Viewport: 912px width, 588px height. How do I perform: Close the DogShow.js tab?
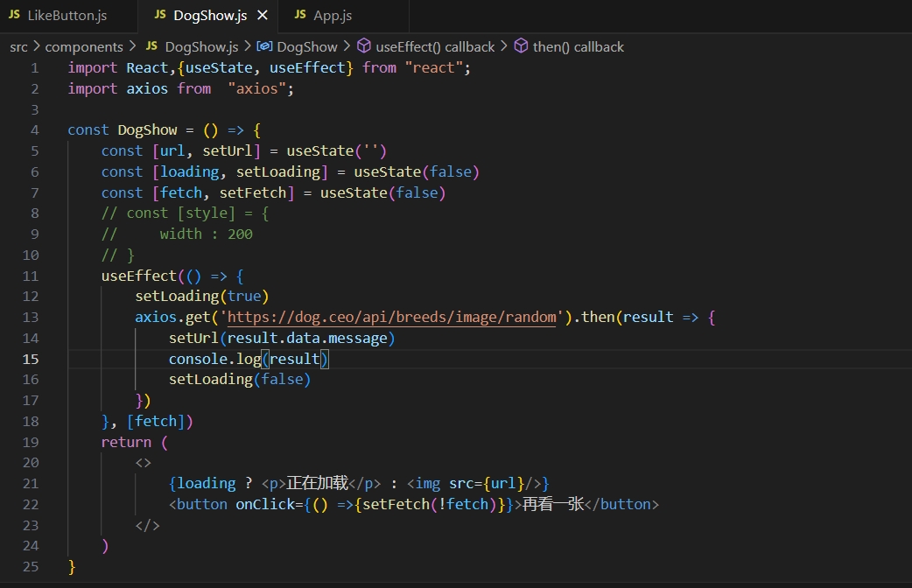tap(263, 15)
